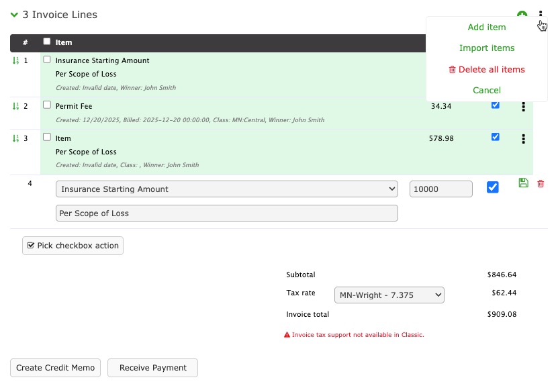Change the MN-Wright tax rate dropdown

point(389,295)
